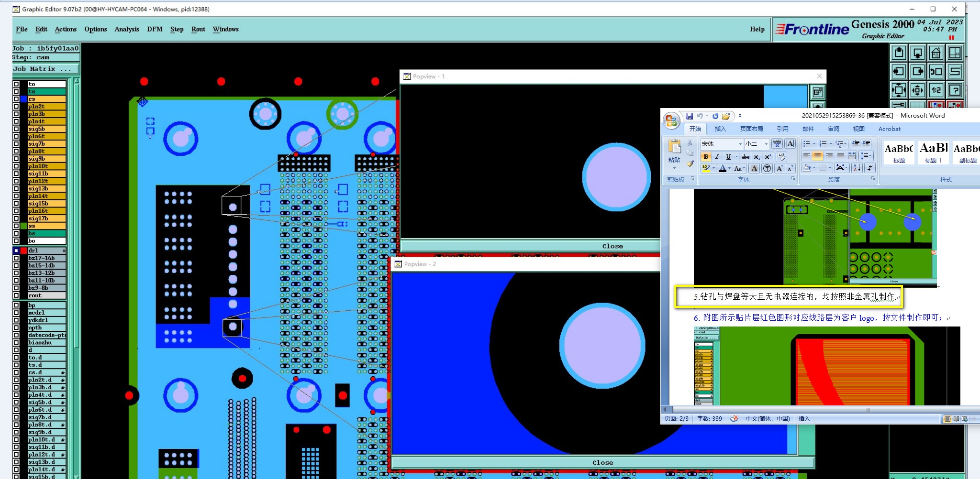Click the Strikethrough icon in Word
The height and width of the screenshot is (479, 980).
coord(746,157)
